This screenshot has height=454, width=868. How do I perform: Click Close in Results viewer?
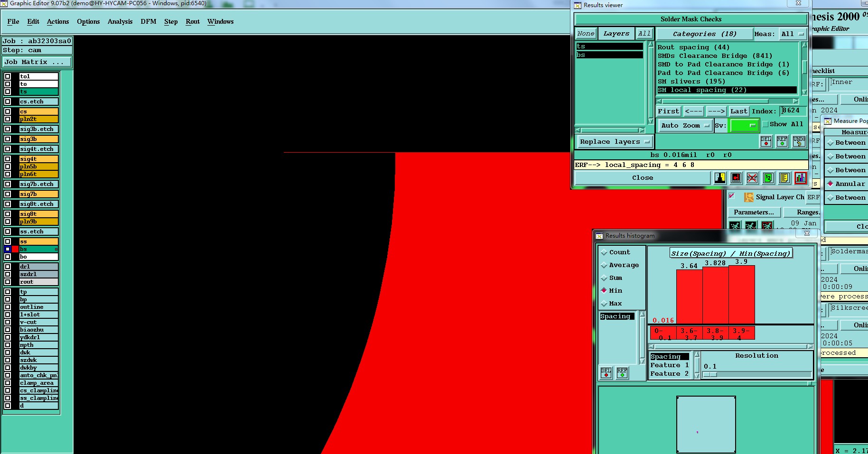point(643,178)
